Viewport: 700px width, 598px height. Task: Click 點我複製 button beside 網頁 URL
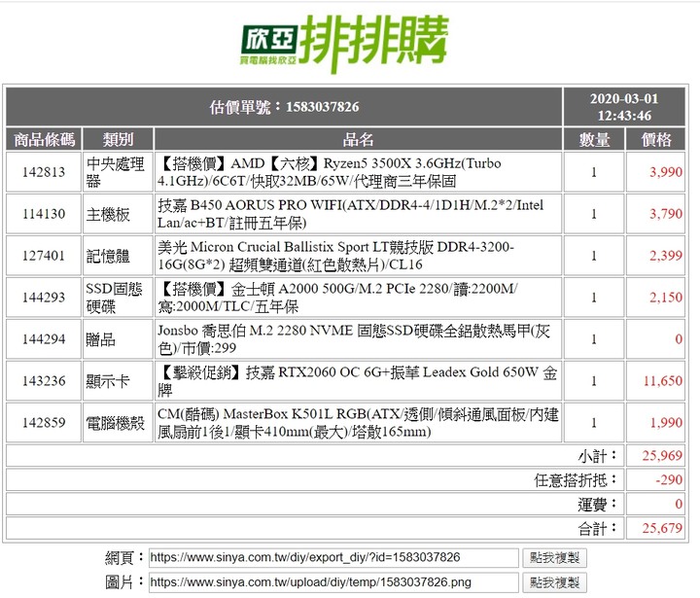(x=554, y=558)
